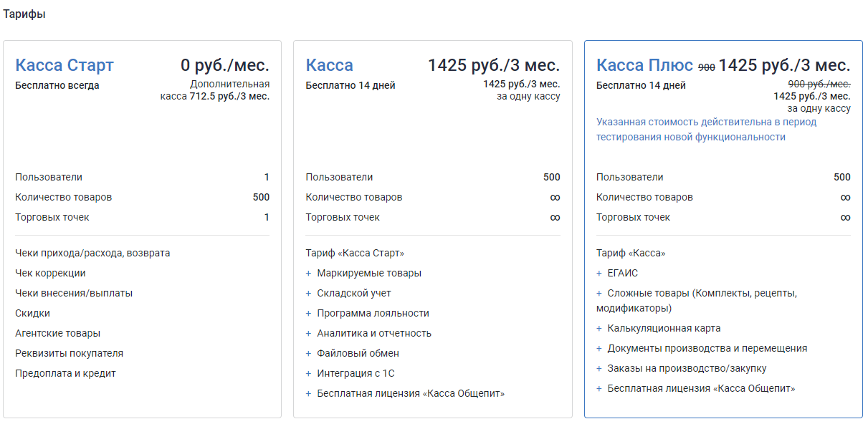
Task: Select Документы производства и перемещения feature
Action: [x=707, y=348]
